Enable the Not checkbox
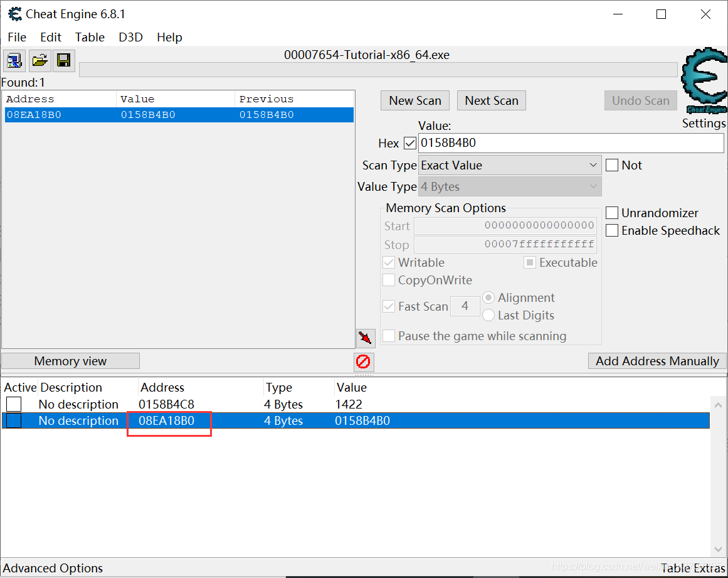Image resolution: width=728 pixels, height=578 pixels. point(612,165)
